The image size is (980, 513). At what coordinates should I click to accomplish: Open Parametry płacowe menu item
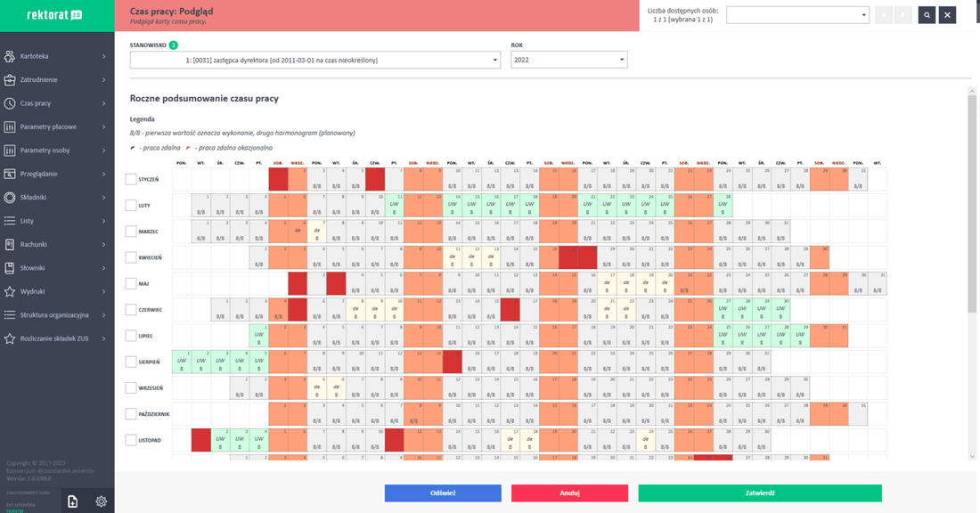pyautogui.click(x=57, y=126)
